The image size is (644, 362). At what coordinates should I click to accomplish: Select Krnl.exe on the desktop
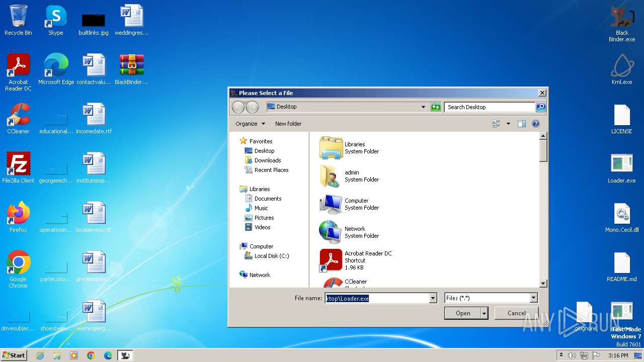click(622, 69)
